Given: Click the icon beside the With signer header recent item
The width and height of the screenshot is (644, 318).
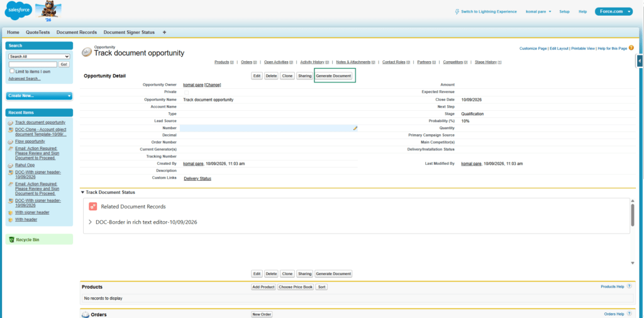Looking at the screenshot, I should coord(11,213).
